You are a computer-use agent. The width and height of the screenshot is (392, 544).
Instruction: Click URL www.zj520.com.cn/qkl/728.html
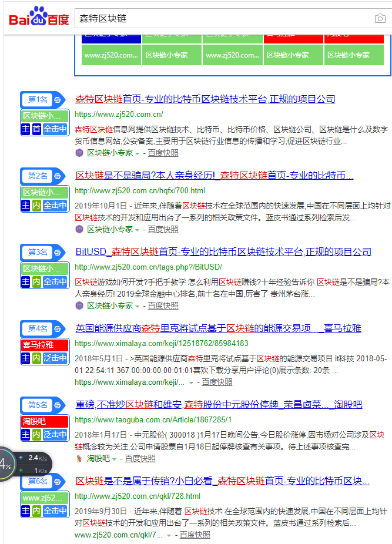(x=138, y=496)
